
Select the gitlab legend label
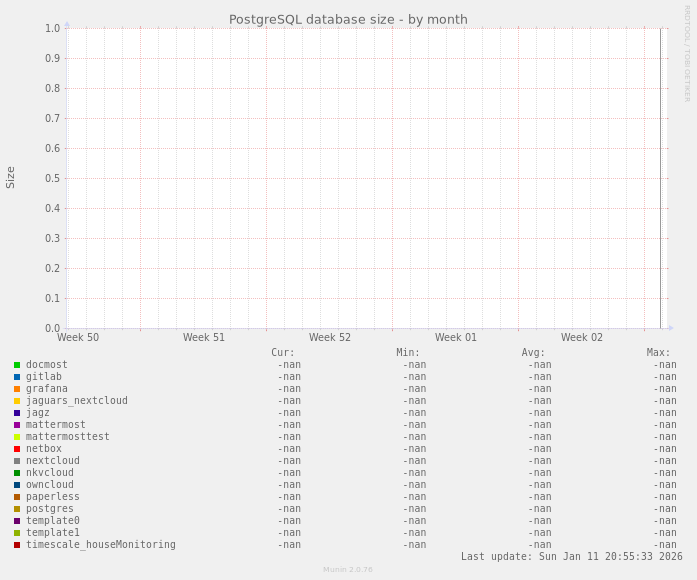click(44, 376)
